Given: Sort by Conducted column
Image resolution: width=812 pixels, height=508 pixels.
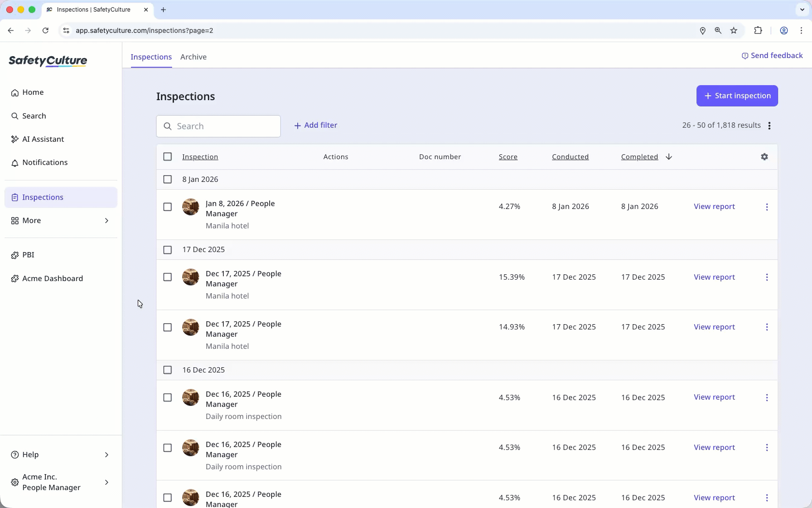Looking at the screenshot, I should (570, 157).
